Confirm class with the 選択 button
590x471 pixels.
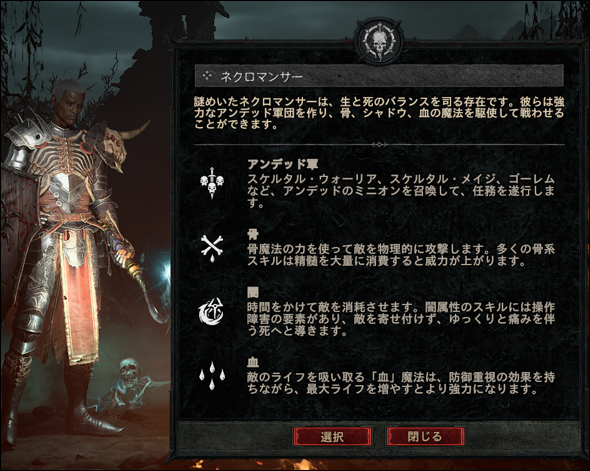click(332, 437)
